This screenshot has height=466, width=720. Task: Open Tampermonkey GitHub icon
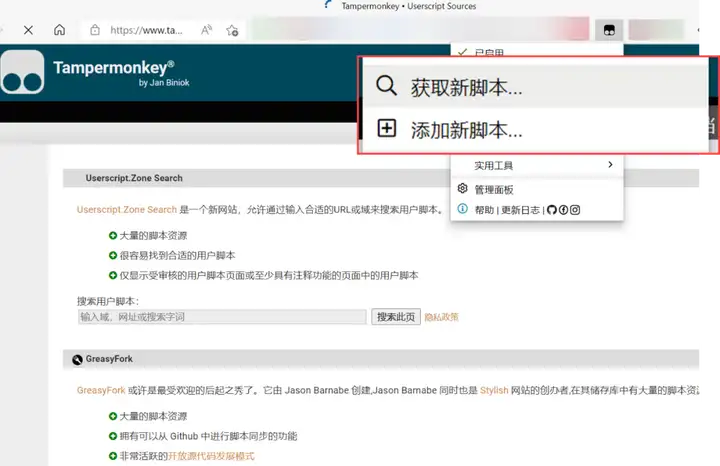coord(552,210)
